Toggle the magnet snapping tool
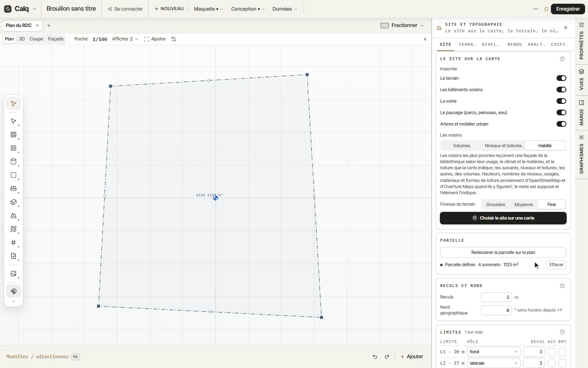This screenshot has height=368, width=588. pos(13,292)
